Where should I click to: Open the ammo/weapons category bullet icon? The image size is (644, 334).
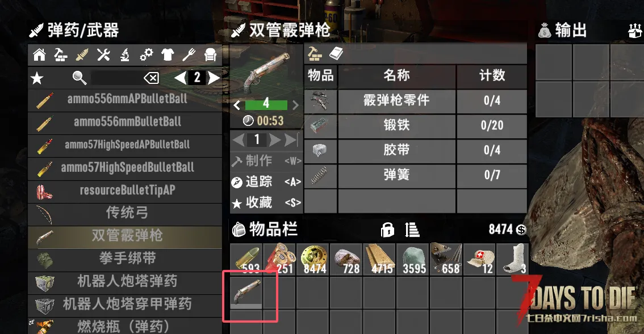(82, 55)
